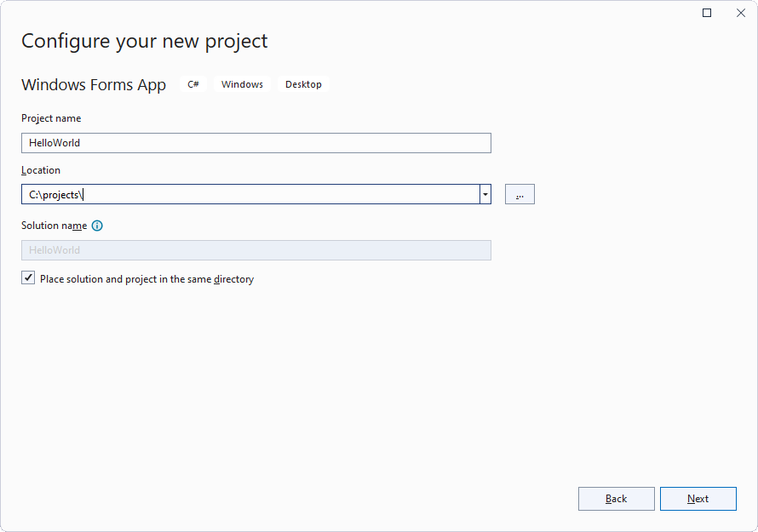The image size is (758, 532).
Task: Click the Next button
Action: tap(698, 499)
